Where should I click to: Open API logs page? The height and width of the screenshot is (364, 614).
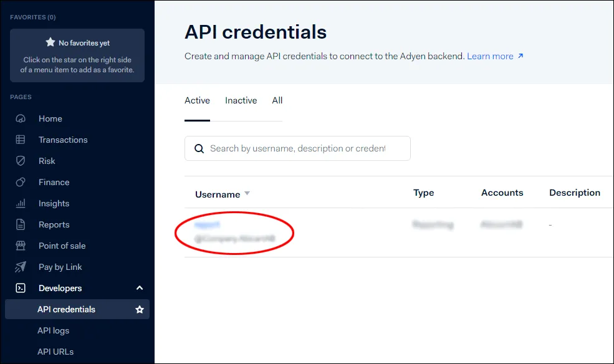[53, 331]
